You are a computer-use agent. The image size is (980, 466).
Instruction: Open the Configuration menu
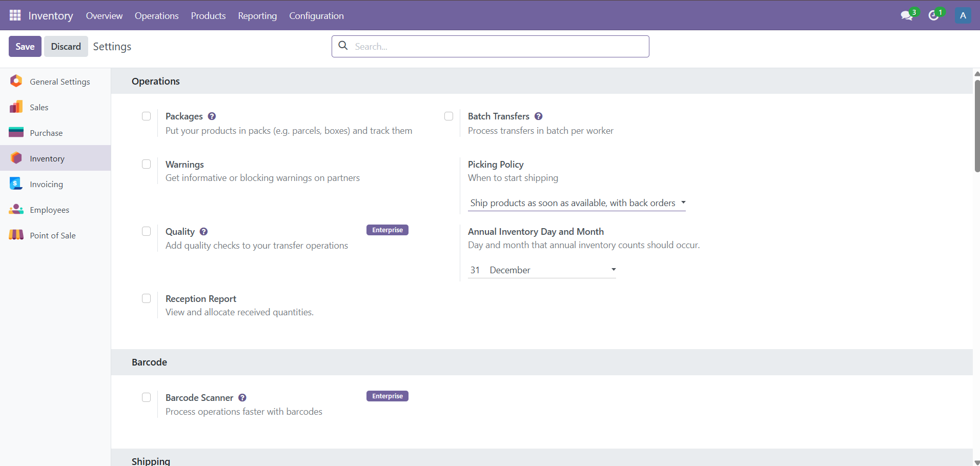316,15
